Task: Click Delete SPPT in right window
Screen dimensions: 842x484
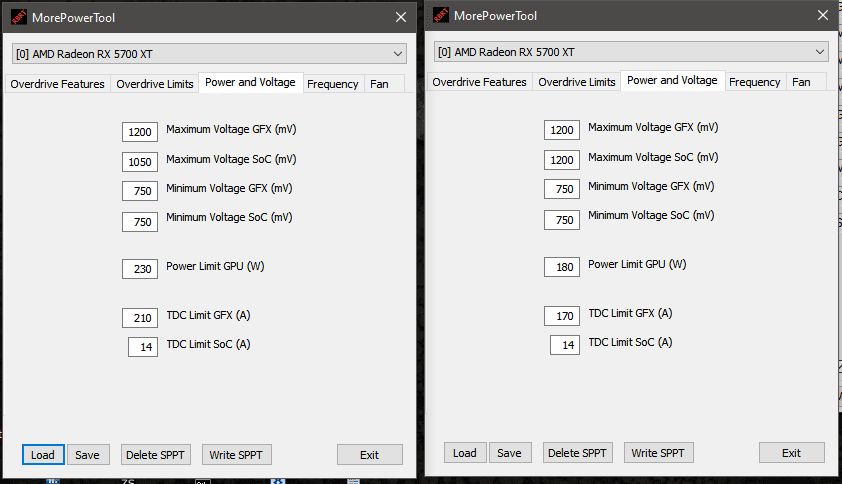Action: (577, 452)
